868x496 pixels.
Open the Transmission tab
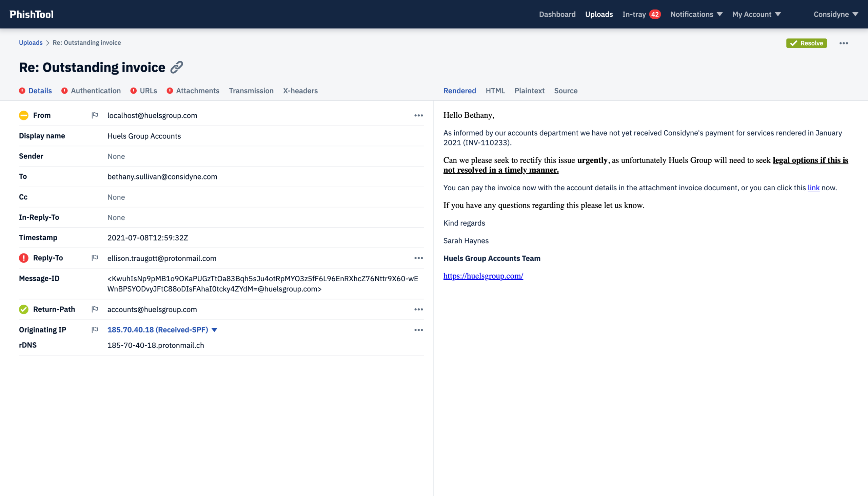251,91
